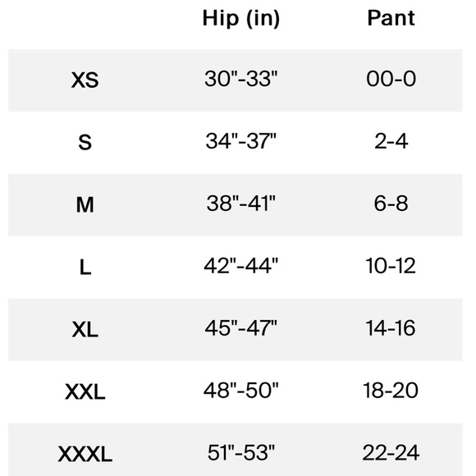Viewport: 476px width, 476px height.
Task: Select the S size label
Action: pos(85,142)
